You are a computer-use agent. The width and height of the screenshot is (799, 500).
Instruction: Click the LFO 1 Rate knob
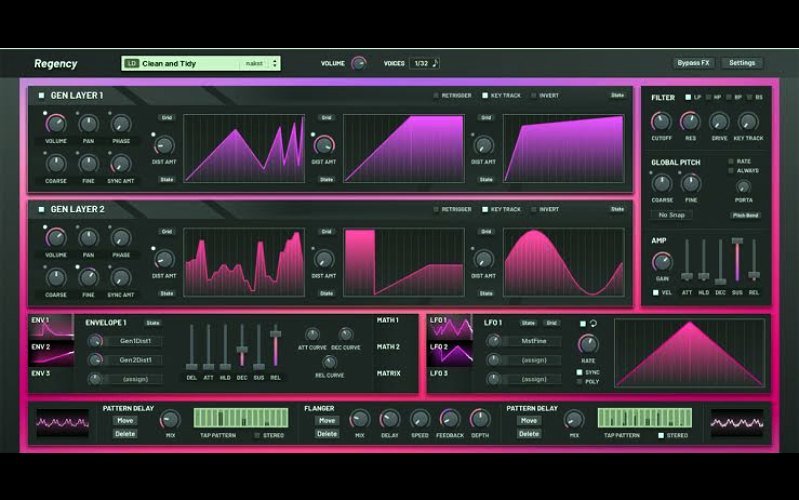pyautogui.click(x=588, y=345)
